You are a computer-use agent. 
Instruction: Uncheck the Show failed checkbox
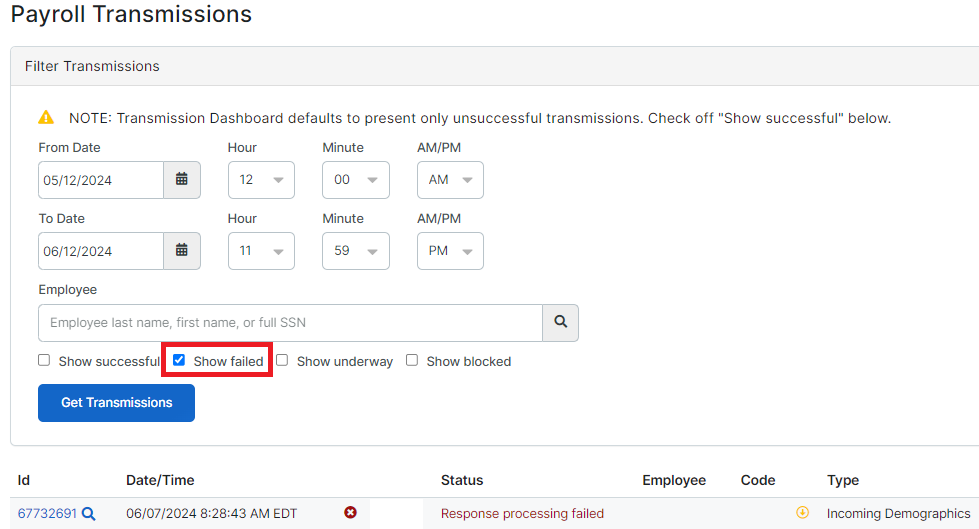pyautogui.click(x=179, y=360)
